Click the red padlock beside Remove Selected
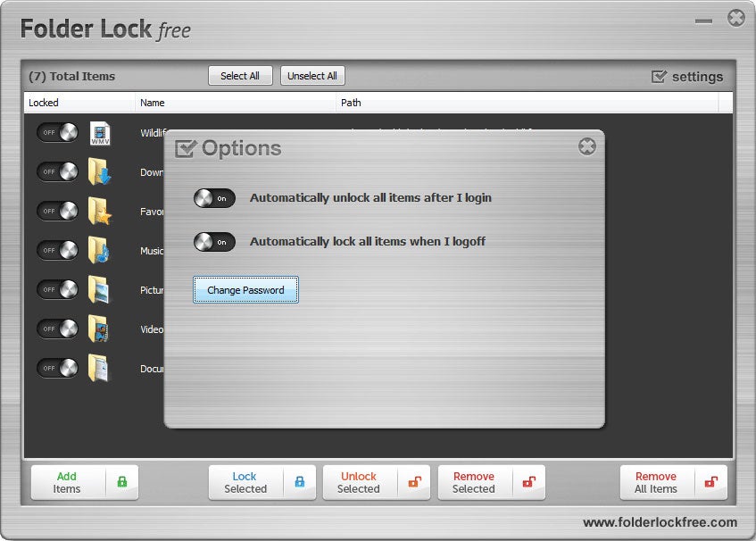The height and width of the screenshot is (541, 756). click(x=529, y=482)
